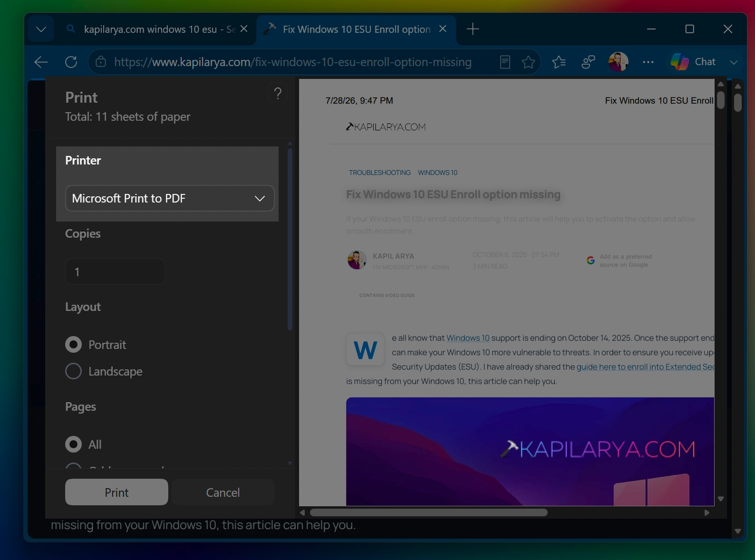Click preview horizontal scroll right arrow

[707, 512]
